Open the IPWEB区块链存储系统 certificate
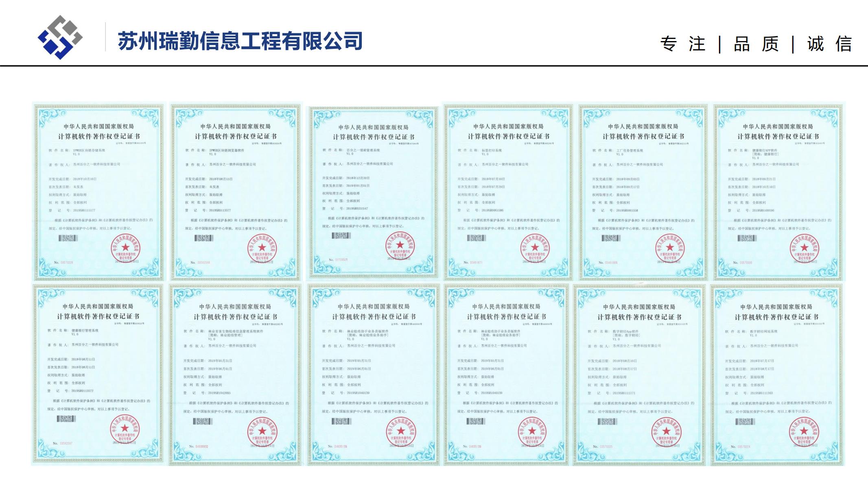Screen dimensions: 868x488 [99, 191]
